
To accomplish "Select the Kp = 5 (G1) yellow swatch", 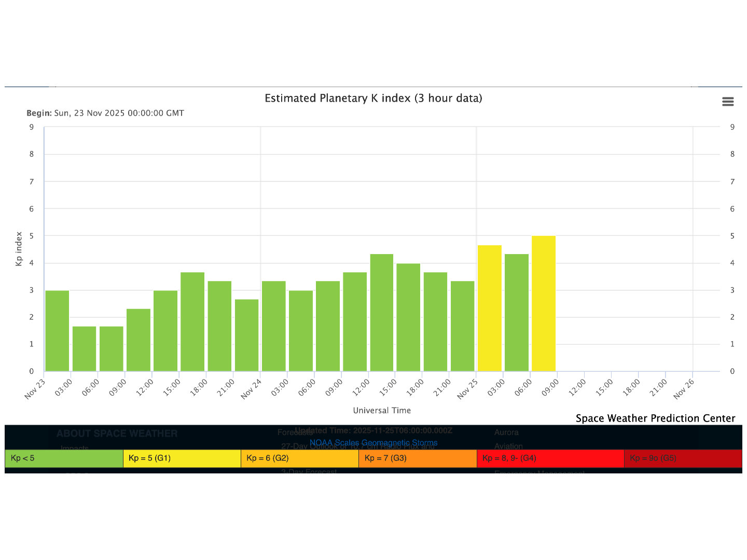I will click(x=182, y=458).
